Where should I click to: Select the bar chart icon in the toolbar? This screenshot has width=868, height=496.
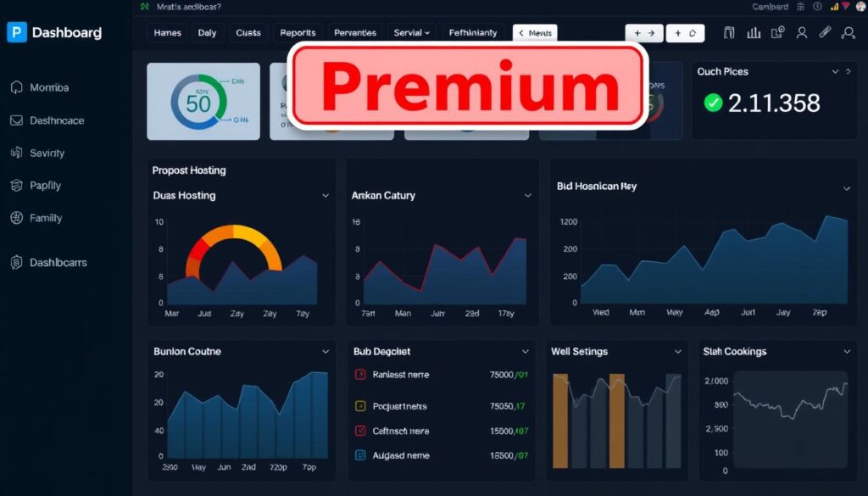coord(753,32)
